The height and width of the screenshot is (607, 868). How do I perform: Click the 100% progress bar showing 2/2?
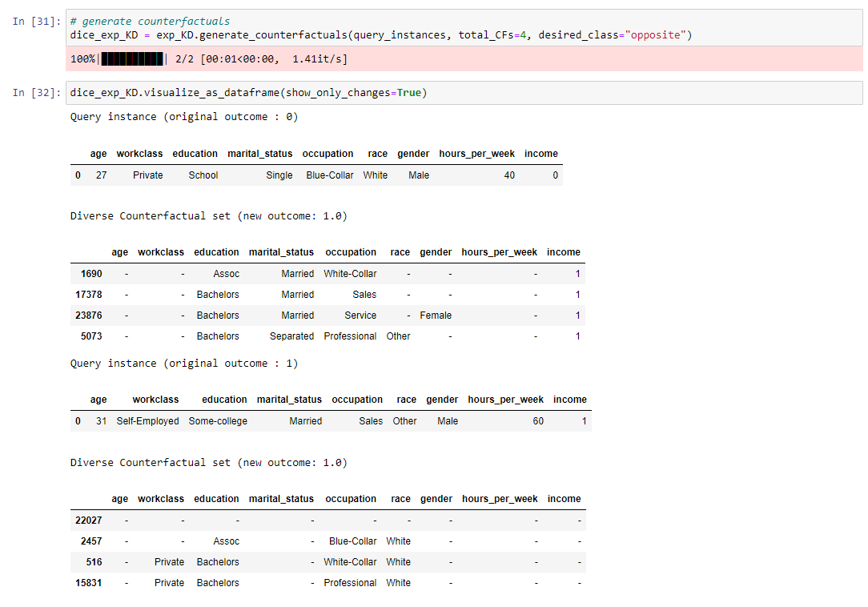click(x=160, y=58)
